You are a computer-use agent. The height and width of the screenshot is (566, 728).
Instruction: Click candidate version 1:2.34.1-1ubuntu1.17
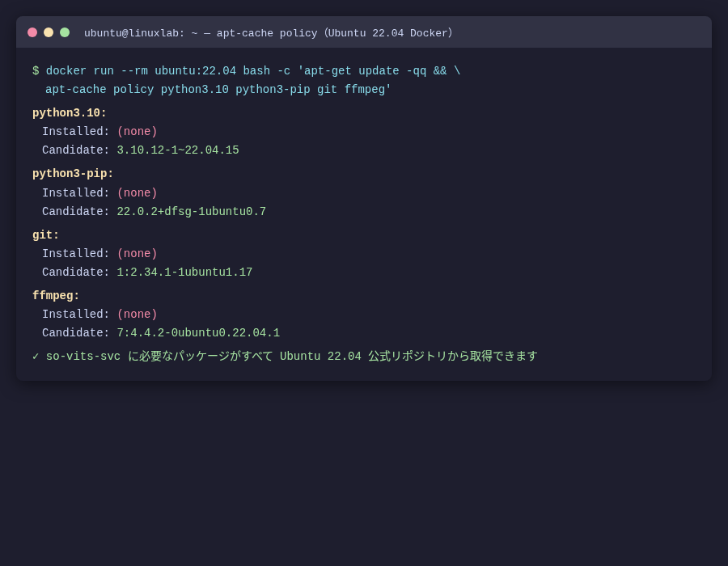[184, 272]
